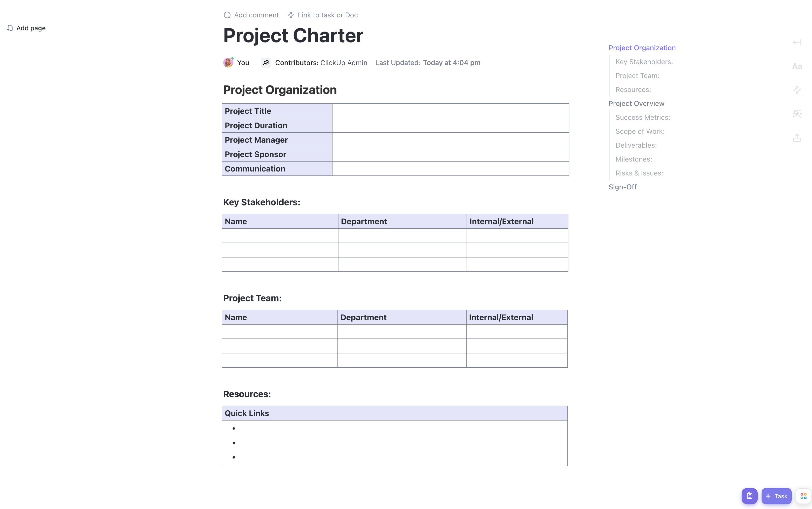
Task: Click the Add comment search icon
Action: (x=227, y=15)
